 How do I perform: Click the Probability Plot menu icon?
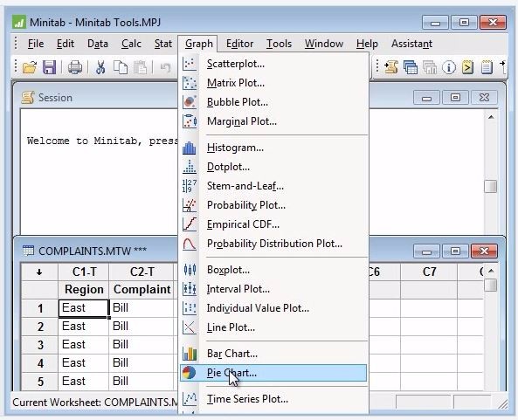click(x=190, y=205)
